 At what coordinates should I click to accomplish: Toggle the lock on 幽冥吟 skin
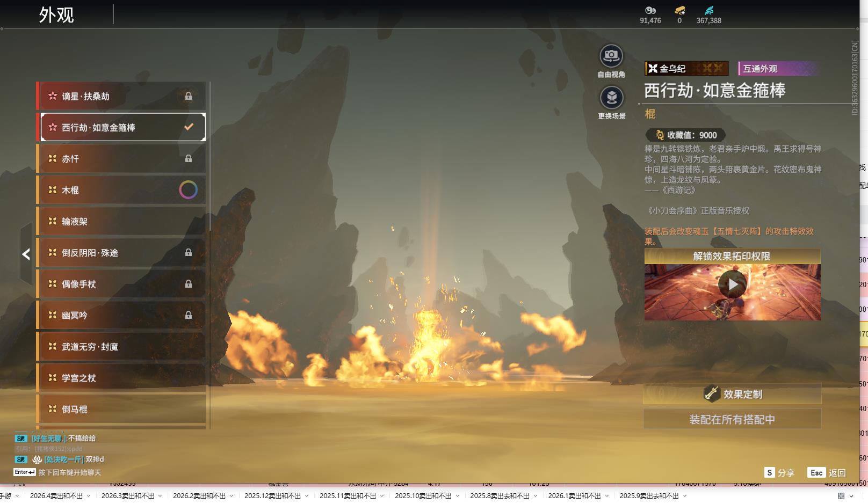coord(189,316)
